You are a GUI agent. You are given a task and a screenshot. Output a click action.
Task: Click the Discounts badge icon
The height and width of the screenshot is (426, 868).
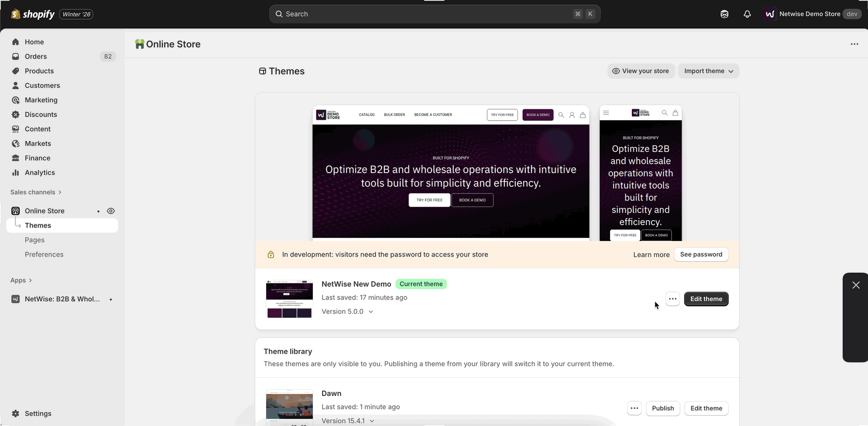click(16, 115)
